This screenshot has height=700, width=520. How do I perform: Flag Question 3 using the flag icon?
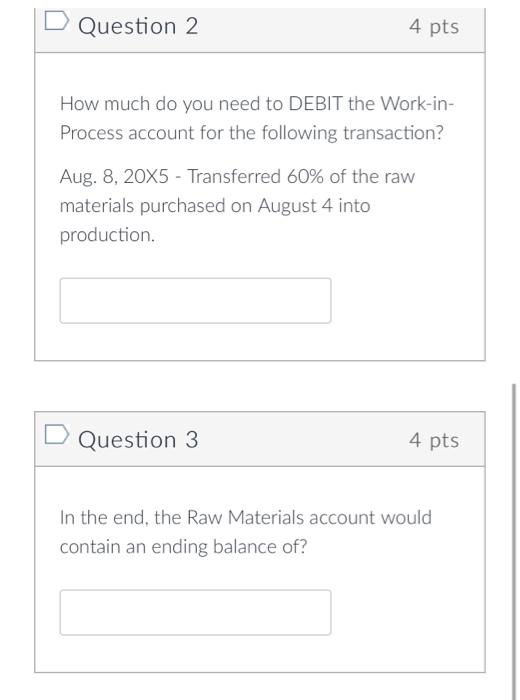pyautogui.click(x=57, y=435)
